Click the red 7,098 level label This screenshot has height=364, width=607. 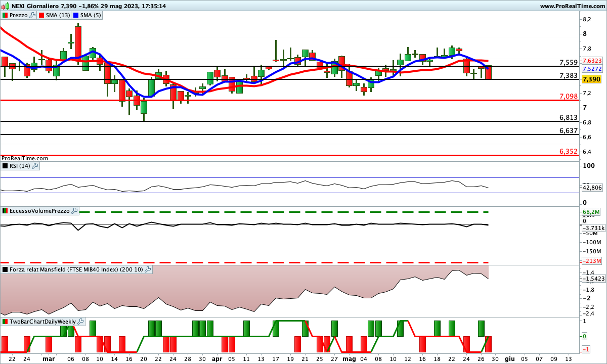pyautogui.click(x=569, y=96)
